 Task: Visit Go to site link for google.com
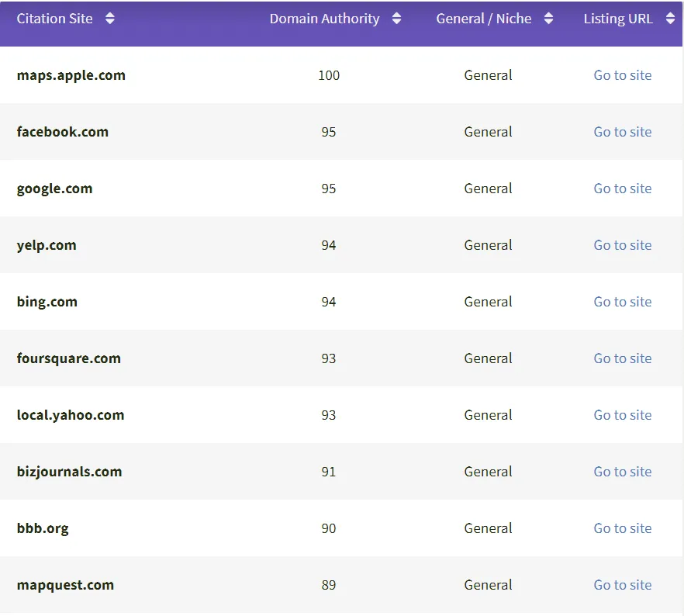pos(622,189)
